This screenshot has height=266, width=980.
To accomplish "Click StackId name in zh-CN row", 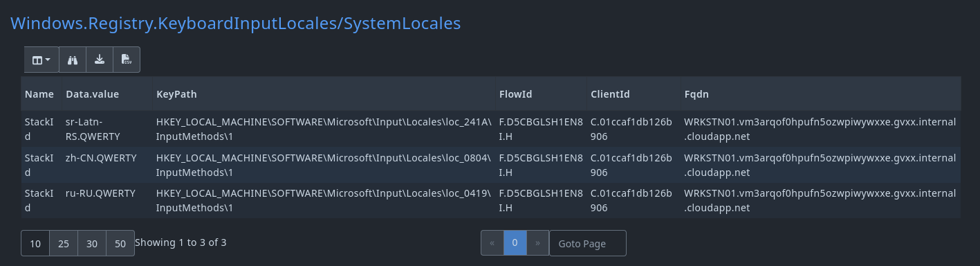I will coord(41,165).
